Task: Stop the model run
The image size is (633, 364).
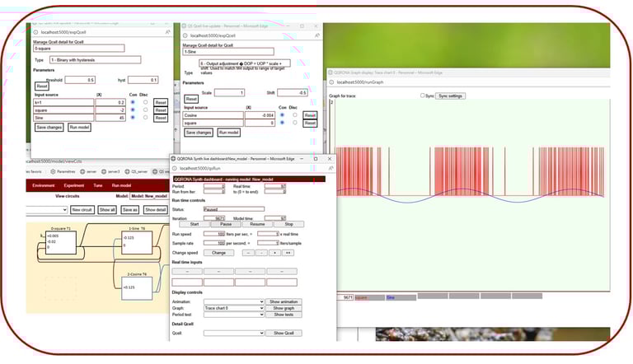Action: click(289, 224)
